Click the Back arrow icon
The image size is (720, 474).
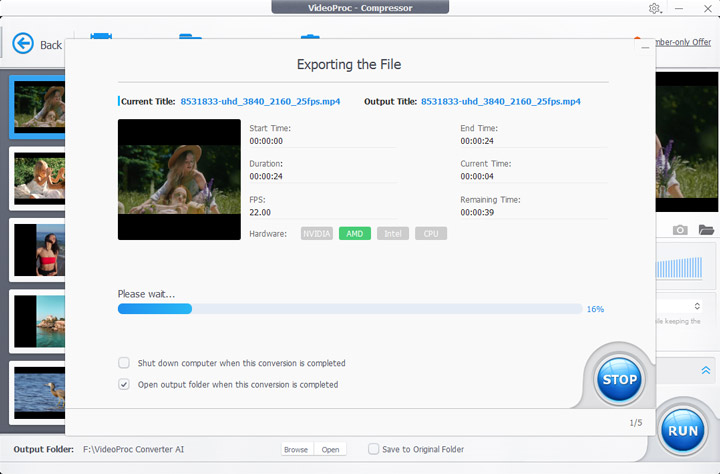22,44
